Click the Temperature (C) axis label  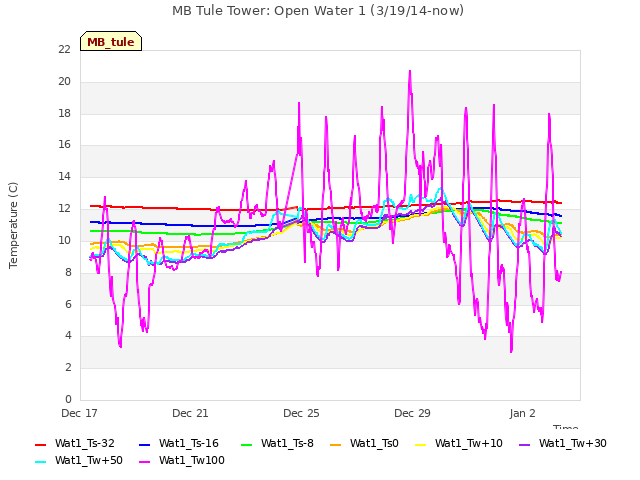pos(13,225)
